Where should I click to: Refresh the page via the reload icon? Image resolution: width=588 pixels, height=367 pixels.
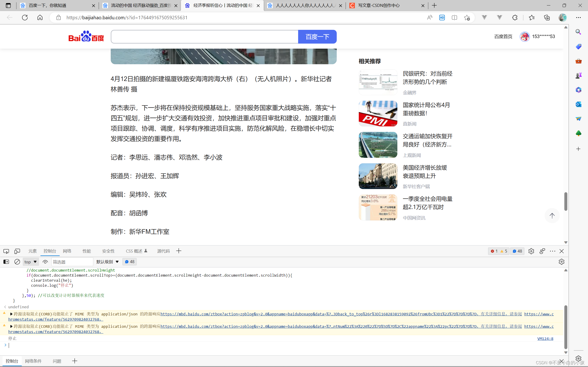pos(25,17)
